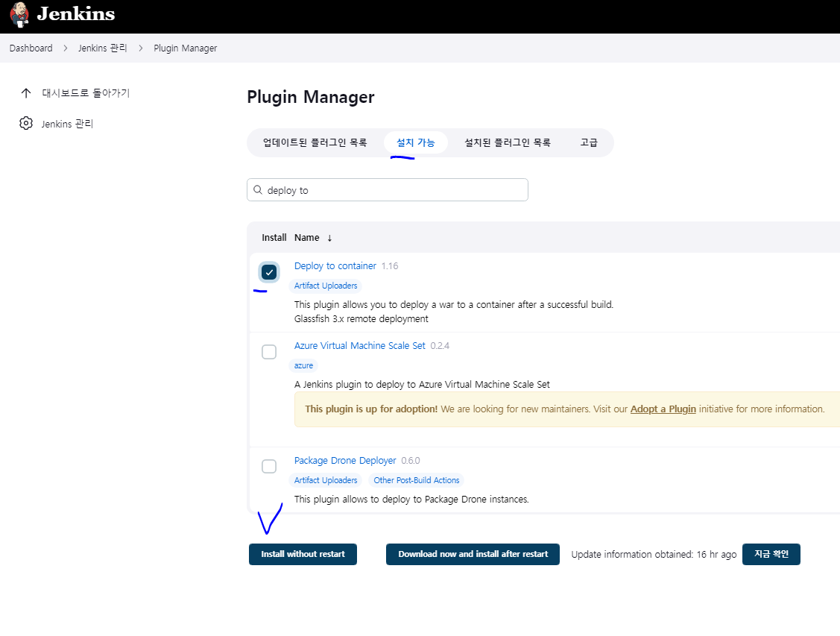Click the sort arrow next to Name
This screenshot has height=636, width=840.
click(x=329, y=238)
